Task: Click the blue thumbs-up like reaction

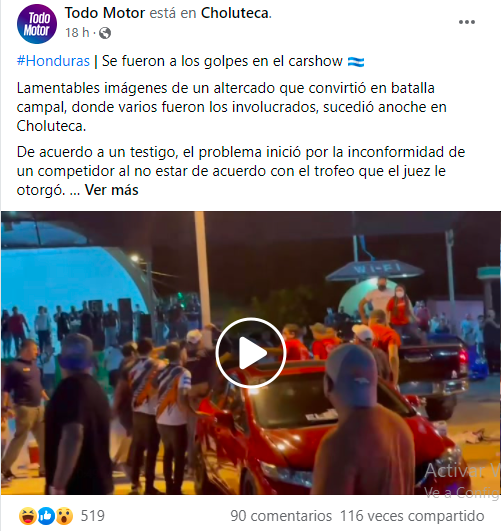Action: tap(46, 516)
